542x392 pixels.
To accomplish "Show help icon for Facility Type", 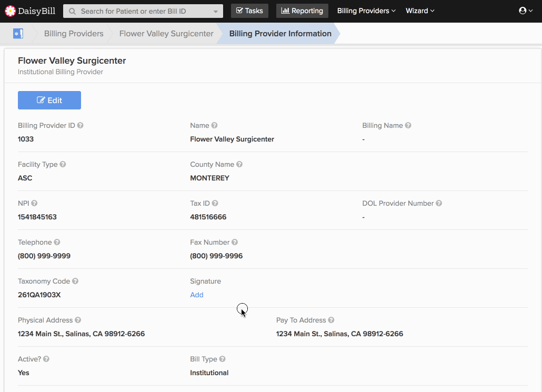I will pyautogui.click(x=63, y=164).
